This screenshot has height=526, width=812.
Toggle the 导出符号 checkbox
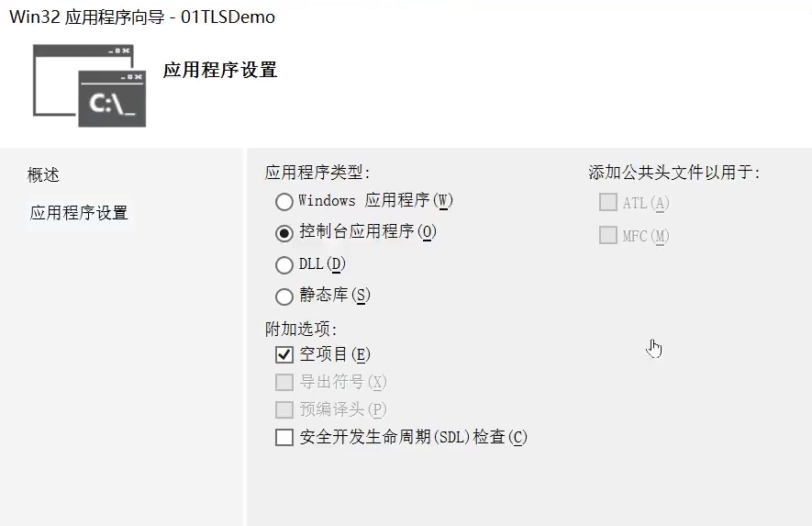point(284,382)
